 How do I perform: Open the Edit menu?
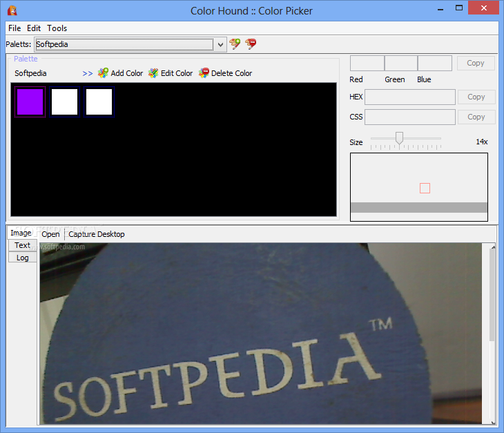tap(34, 28)
